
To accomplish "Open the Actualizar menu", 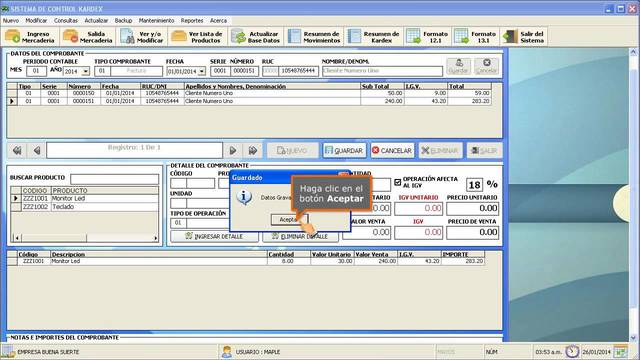I will point(96,20).
